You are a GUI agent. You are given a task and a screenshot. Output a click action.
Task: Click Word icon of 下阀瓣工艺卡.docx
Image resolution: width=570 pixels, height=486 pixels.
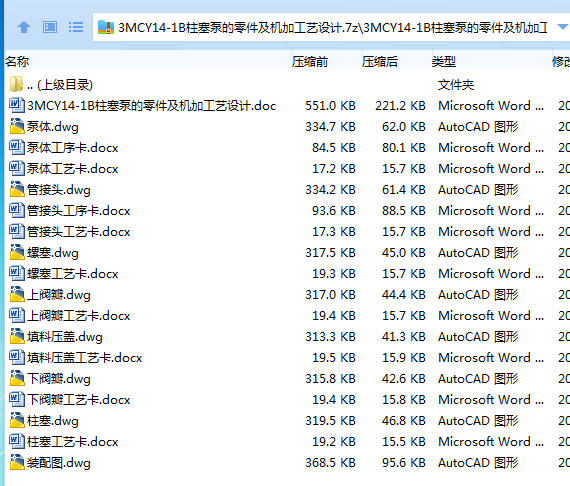(x=17, y=399)
